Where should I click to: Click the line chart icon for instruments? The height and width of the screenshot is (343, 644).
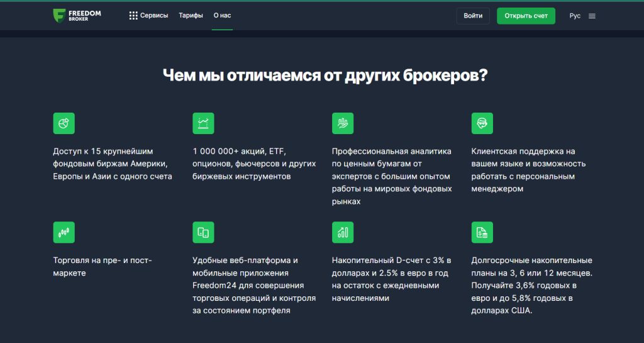click(x=203, y=123)
